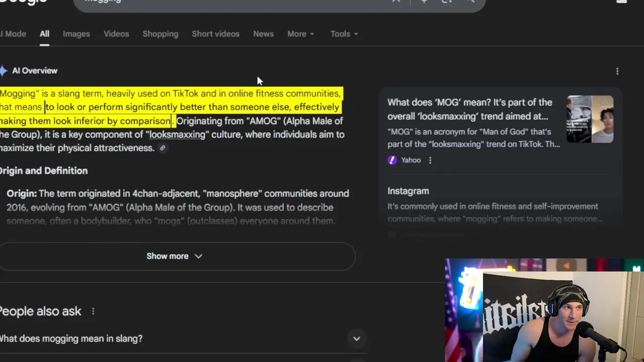Image resolution: width=644 pixels, height=362 pixels.
Task: Switch to the Images tab
Action: [x=76, y=34]
